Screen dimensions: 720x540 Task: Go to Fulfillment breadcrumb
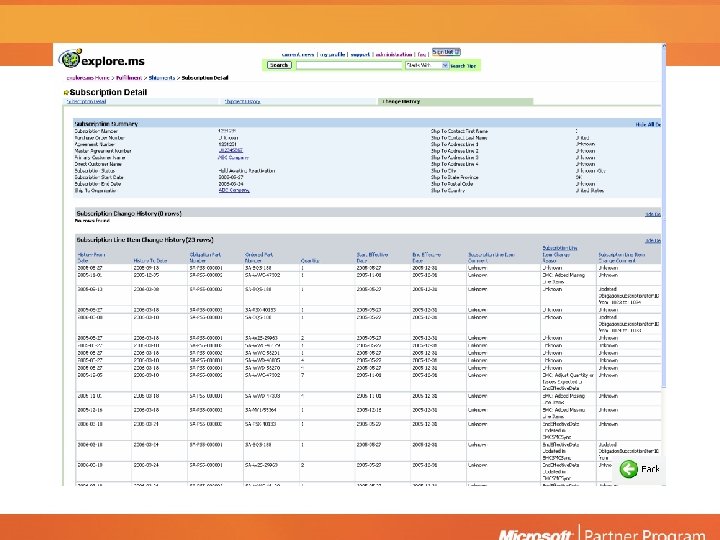coord(129,78)
